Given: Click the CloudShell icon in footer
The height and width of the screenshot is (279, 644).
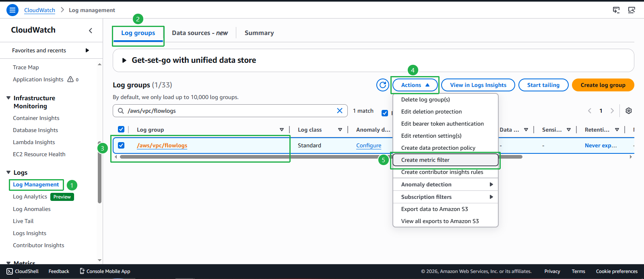Looking at the screenshot, I should pos(10,271).
